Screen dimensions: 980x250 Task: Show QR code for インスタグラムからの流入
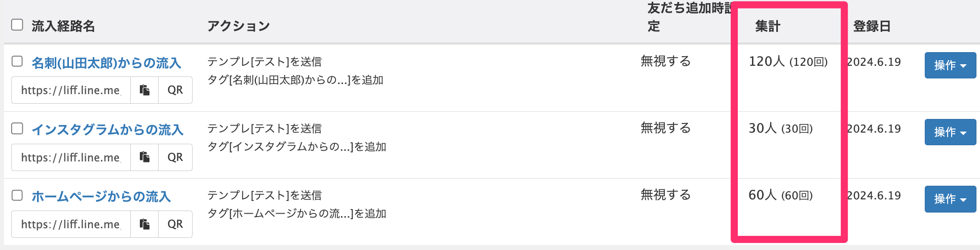click(175, 157)
